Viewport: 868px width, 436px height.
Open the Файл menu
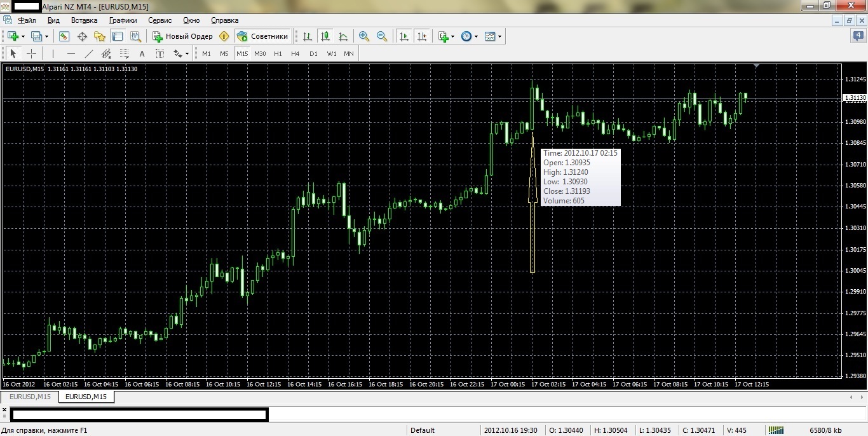tap(27, 20)
